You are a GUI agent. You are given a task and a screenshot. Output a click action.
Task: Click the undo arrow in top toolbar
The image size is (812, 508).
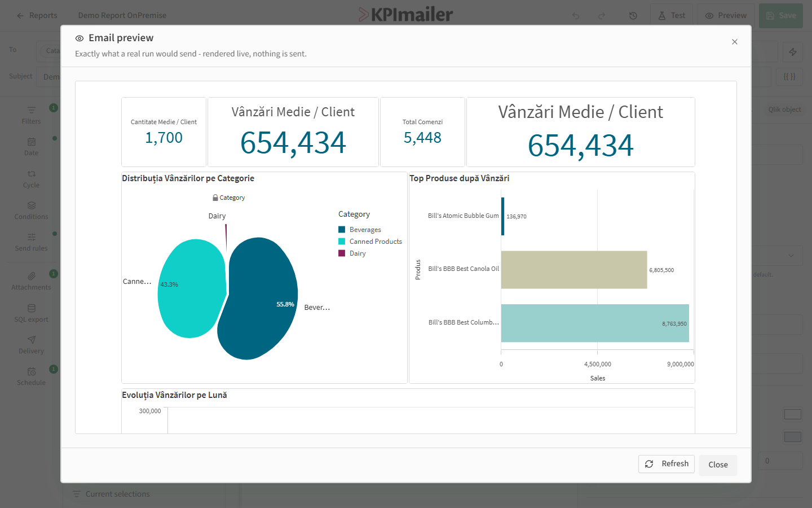(x=576, y=16)
